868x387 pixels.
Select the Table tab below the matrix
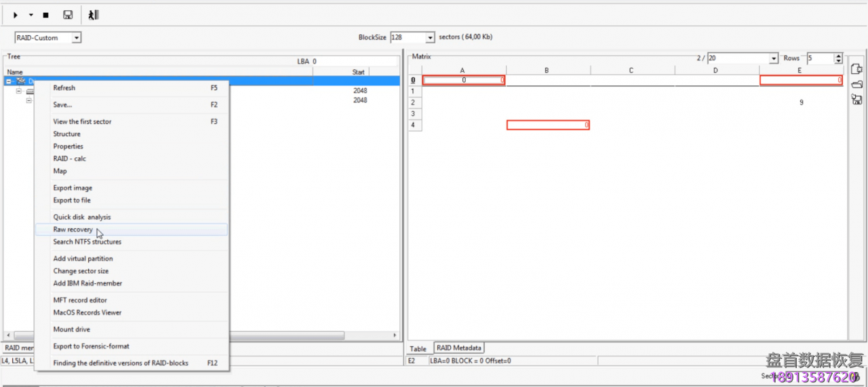(418, 349)
